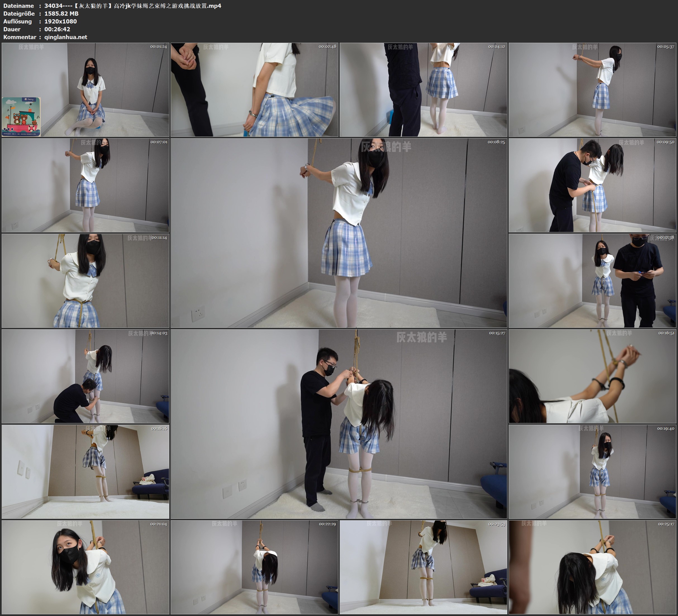Viewport: 678px width, 616px height.
Task: Select the large frame at 00:15:27
Action: [x=339, y=424]
